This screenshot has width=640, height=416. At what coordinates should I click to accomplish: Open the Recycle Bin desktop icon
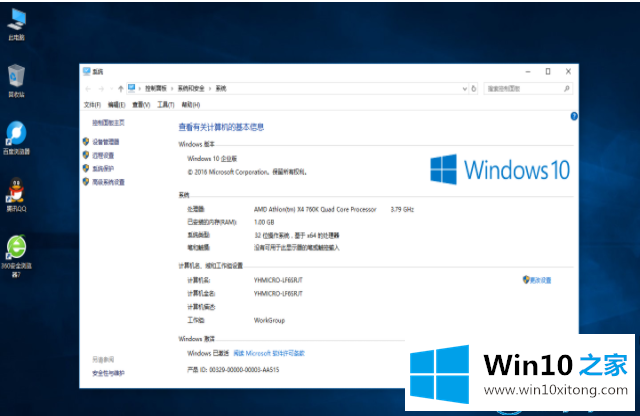(16, 81)
